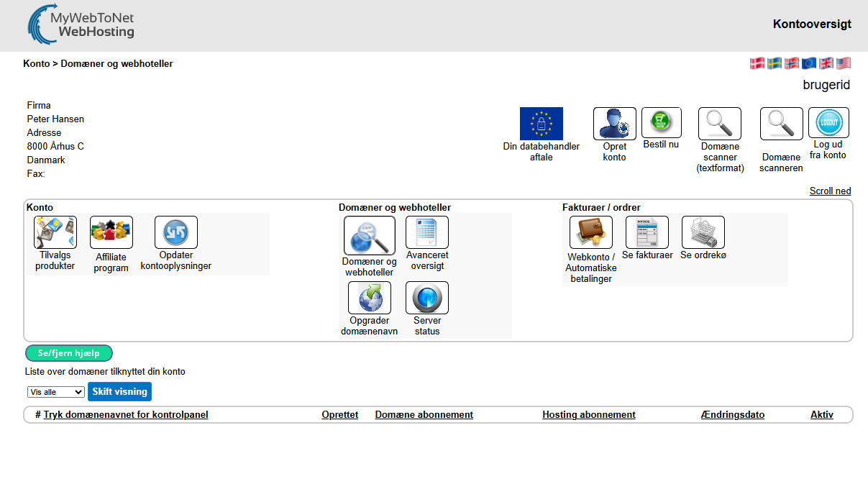Sort by Ændringsdato column header
Screen dimensions: 868x479
click(x=732, y=415)
